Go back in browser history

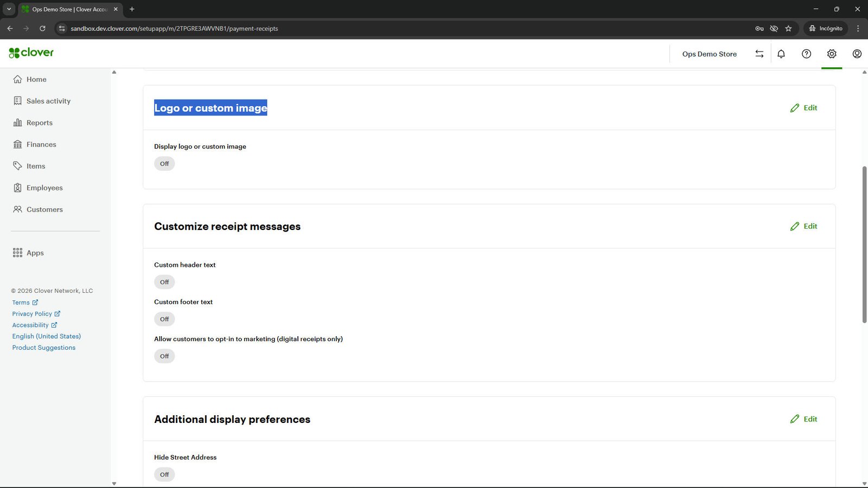(x=10, y=28)
